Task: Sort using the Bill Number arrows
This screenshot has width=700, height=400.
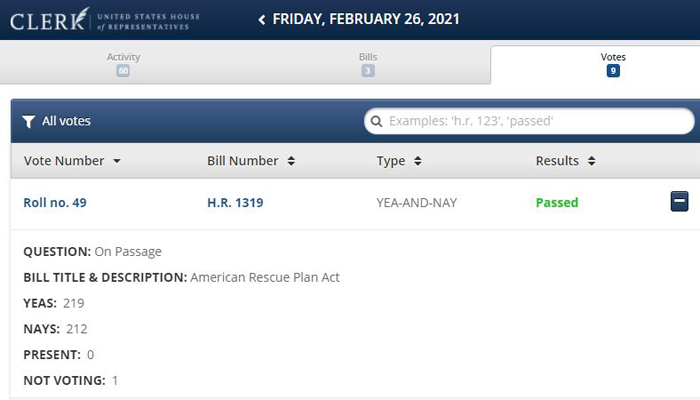Action: [291, 161]
